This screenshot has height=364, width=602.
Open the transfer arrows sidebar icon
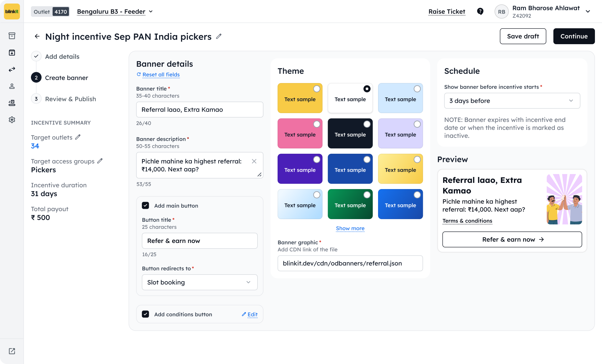click(x=12, y=69)
